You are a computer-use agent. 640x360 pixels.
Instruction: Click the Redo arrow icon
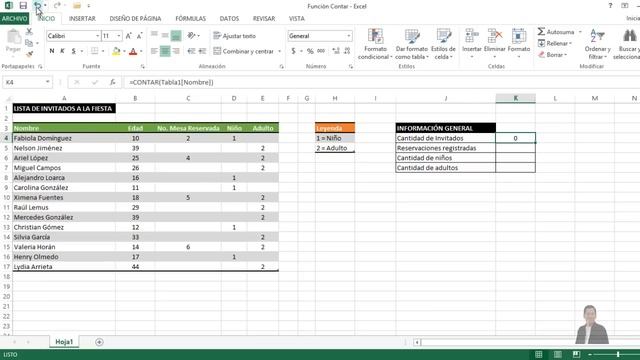57,6
